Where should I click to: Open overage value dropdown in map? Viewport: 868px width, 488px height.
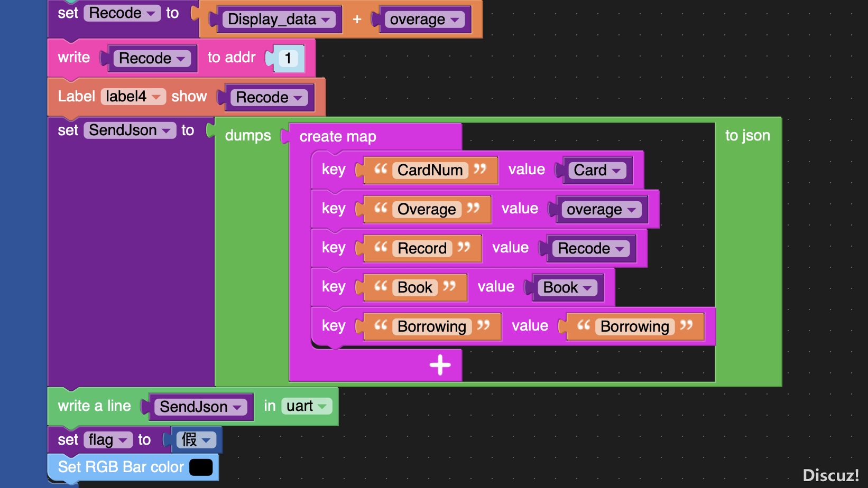pos(601,209)
